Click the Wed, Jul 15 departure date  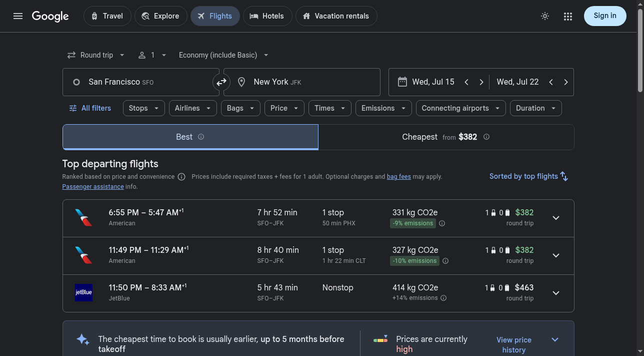[x=433, y=82]
